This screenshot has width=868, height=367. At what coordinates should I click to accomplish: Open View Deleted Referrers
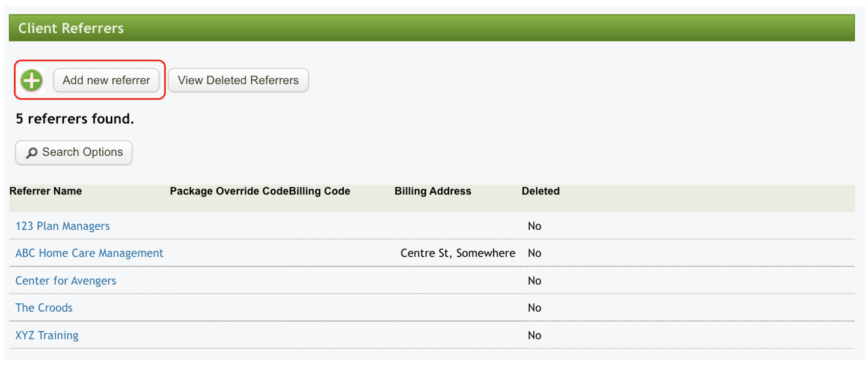238,80
